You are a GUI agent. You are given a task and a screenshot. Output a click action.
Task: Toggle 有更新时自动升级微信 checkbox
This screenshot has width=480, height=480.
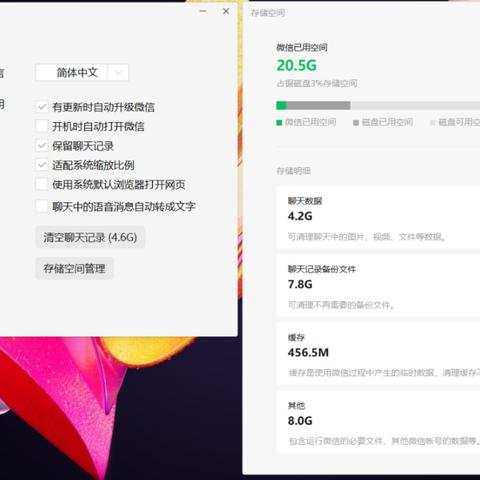42,107
